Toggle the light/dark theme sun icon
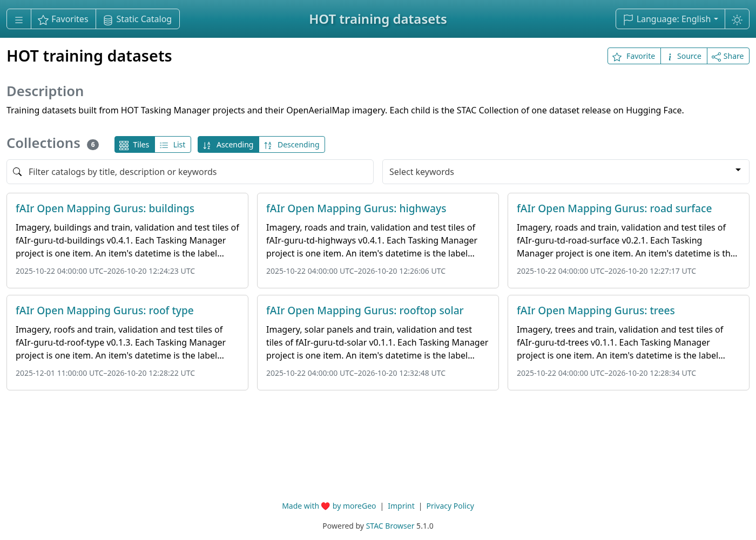756x540 pixels. point(737,19)
